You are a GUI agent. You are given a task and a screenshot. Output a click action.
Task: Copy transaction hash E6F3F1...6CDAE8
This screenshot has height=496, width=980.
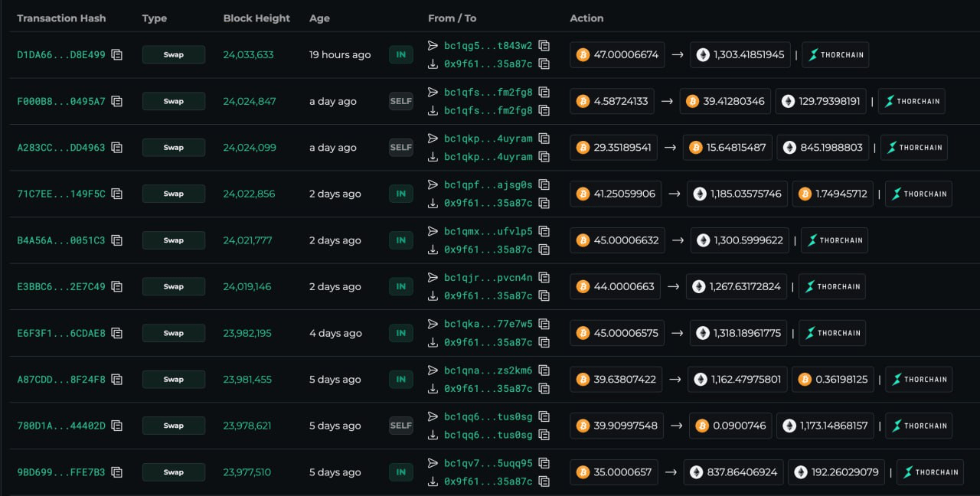pyautogui.click(x=116, y=333)
